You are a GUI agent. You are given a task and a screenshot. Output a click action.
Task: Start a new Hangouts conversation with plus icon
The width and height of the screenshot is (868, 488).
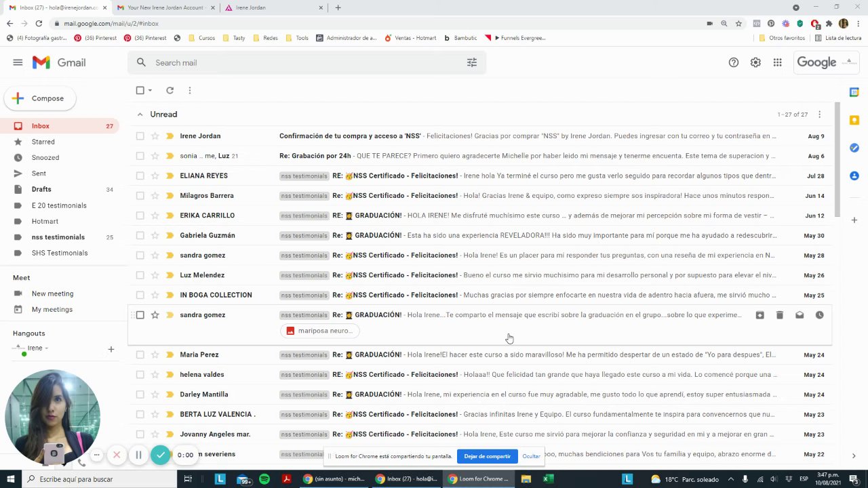[x=111, y=349]
